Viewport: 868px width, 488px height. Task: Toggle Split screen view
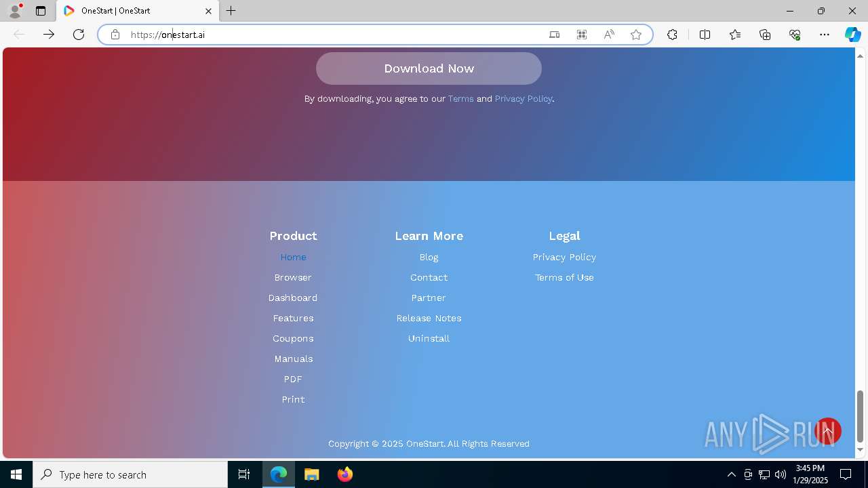[x=705, y=35]
